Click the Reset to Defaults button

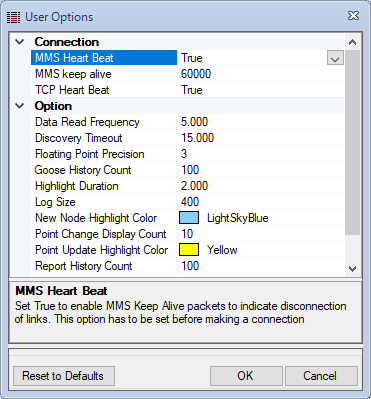click(x=64, y=376)
